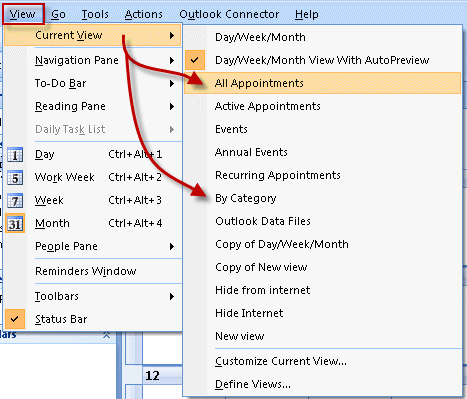Image resolution: width=467 pixels, height=399 pixels.
Task: Expand the People Pane submenu
Action: 93,246
